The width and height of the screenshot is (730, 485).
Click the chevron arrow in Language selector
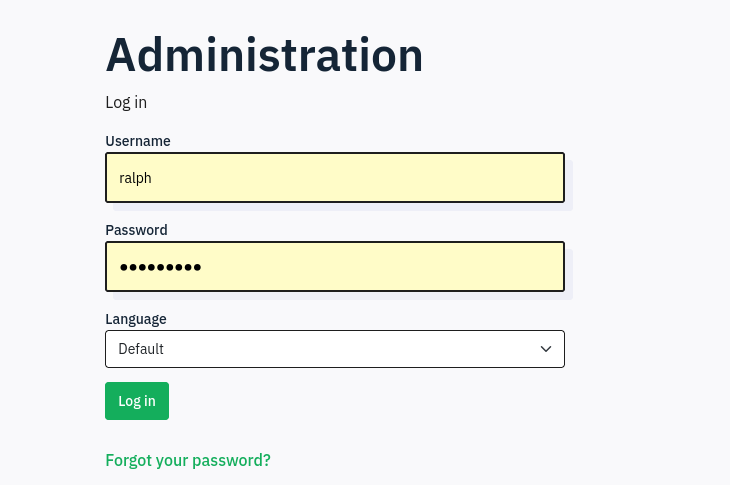pos(546,349)
